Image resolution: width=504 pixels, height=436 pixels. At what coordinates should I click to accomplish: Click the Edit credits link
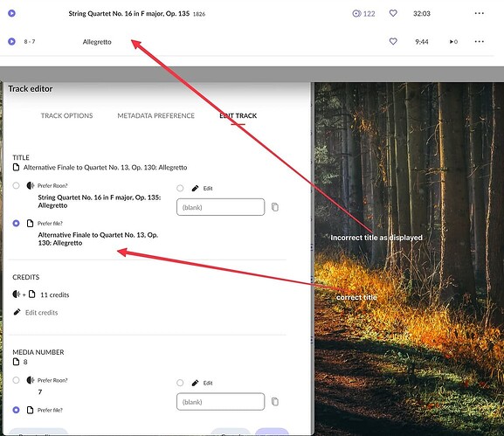click(41, 313)
